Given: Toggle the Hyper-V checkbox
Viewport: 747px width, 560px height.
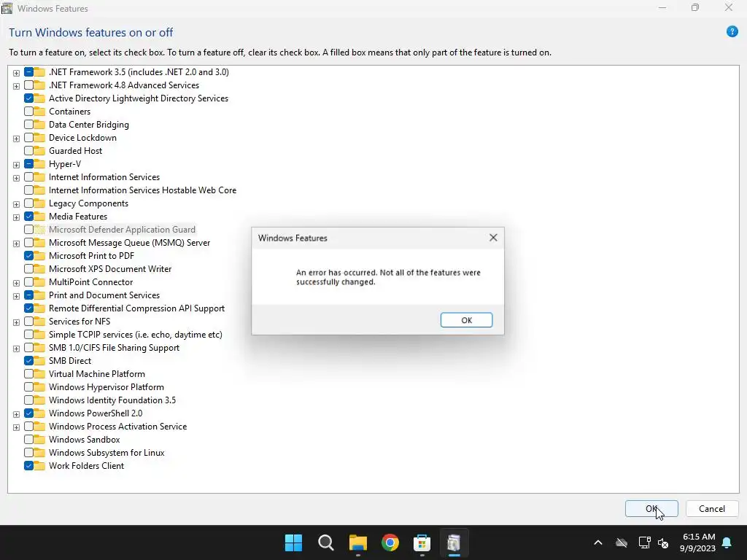Looking at the screenshot, I should (28, 164).
